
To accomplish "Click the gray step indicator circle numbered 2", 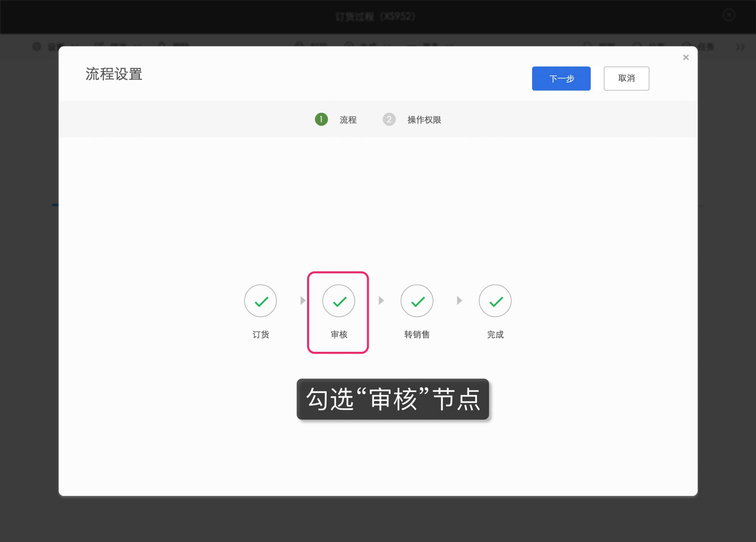I will pyautogui.click(x=389, y=119).
